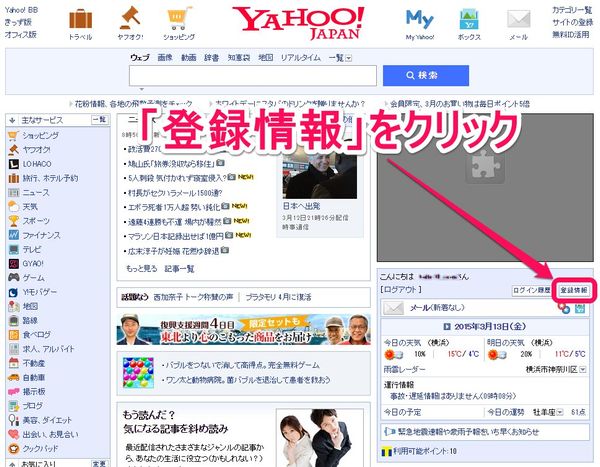Open the ヤフオク! gavel icon
This screenshot has height=467, width=600.
click(x=130, y=18)
